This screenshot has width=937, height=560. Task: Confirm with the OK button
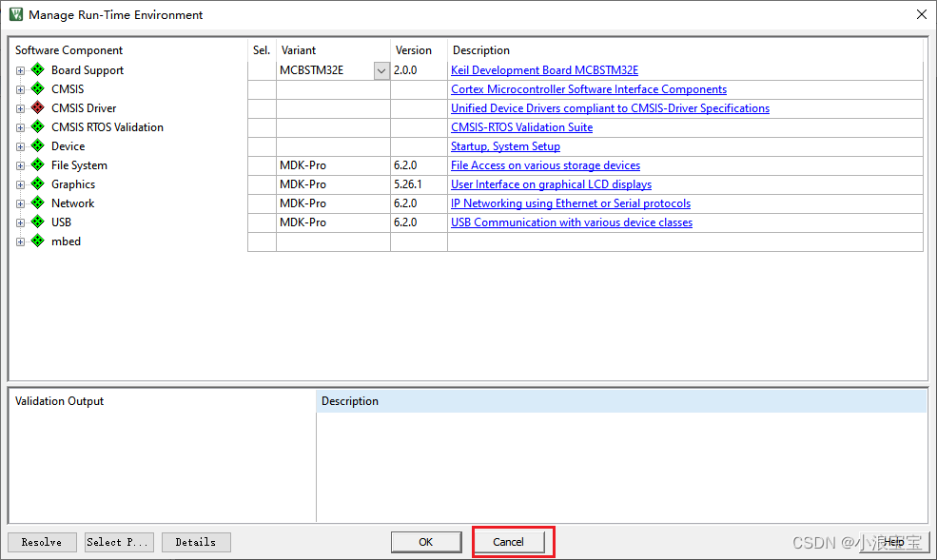point(426,542)
